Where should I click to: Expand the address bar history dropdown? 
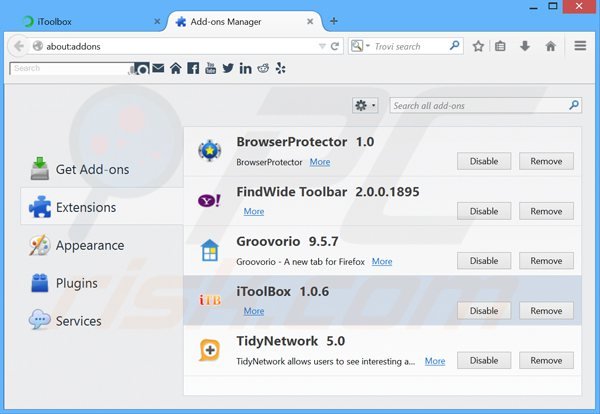(x=323, y=46)
